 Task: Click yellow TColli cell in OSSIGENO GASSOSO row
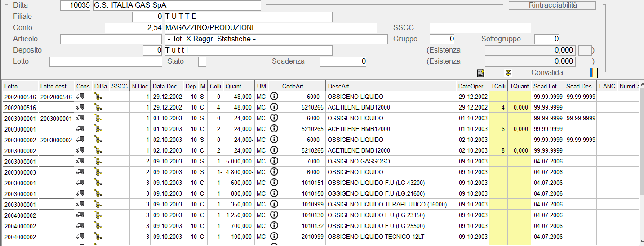point(498,161)
